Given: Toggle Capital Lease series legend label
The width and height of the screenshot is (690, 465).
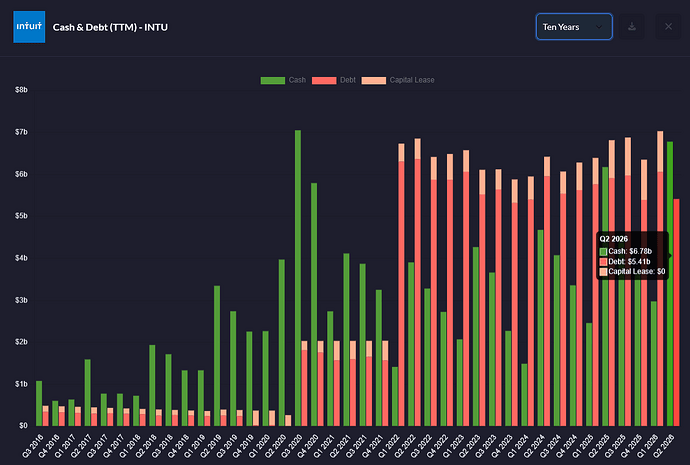Looking at the screenshot, I should pos(412,80).
